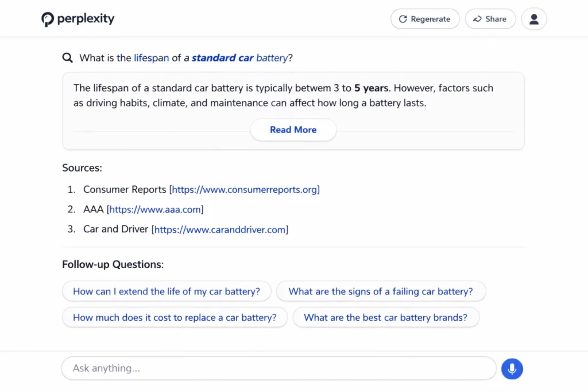Click the Perplexity logo
The height and width of the screenshot is (392, 588).
point(78,18)
